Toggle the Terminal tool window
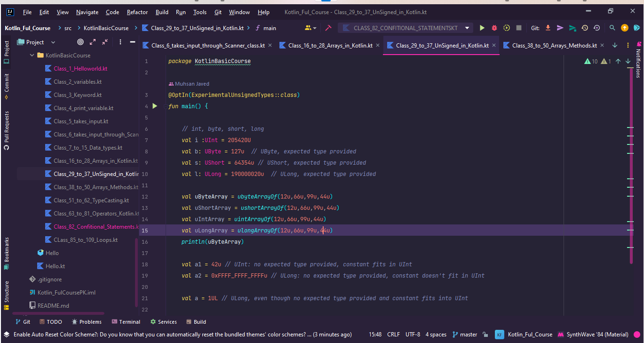The width and height of the screenshot is (644, 343). tap(126, 322)
